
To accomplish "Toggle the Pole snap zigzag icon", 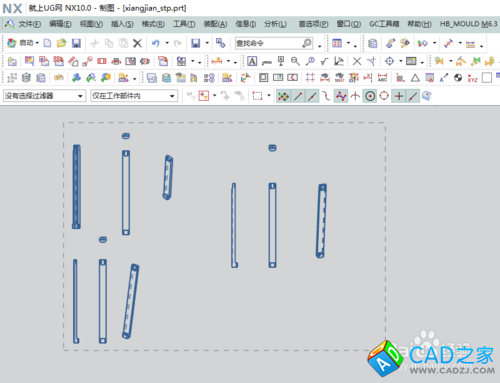I will pyautogui.click(x=341, y=96).
